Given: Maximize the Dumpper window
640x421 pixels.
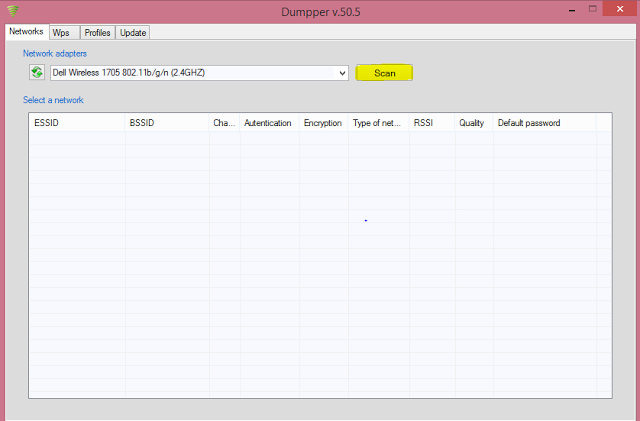Looking at the screenshot, I should pyautogui.click(x=593, y=9).
